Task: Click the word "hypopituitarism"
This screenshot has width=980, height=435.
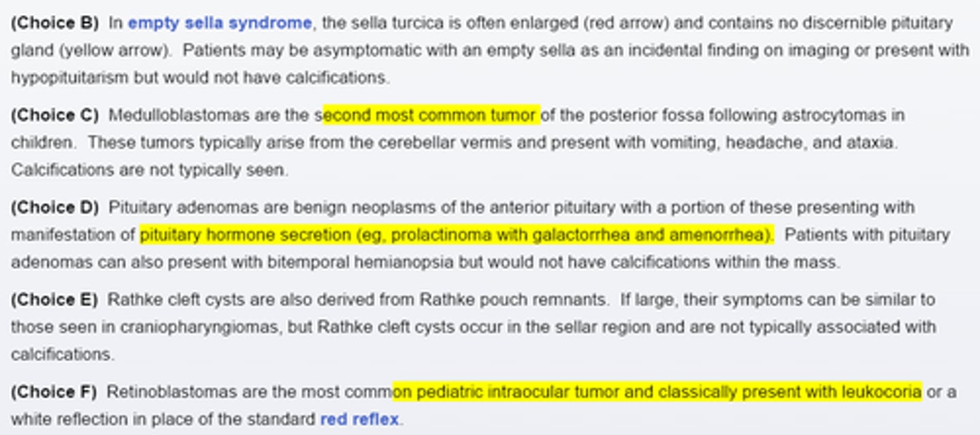Action: click(x=69, y=78)
